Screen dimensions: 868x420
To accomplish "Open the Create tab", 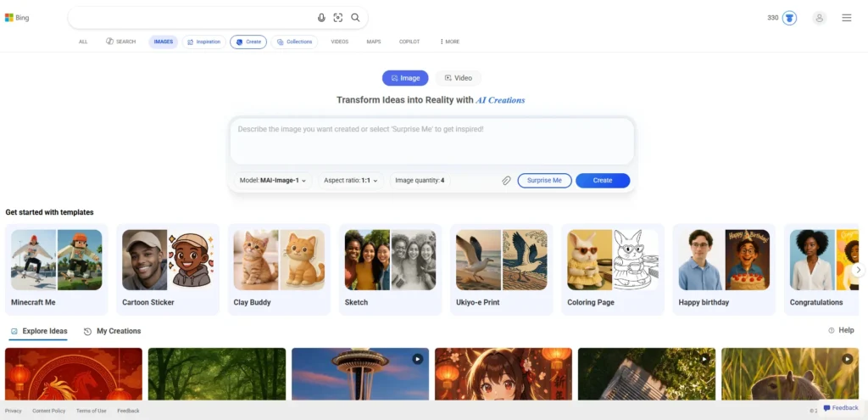I will tap(248, 42).
